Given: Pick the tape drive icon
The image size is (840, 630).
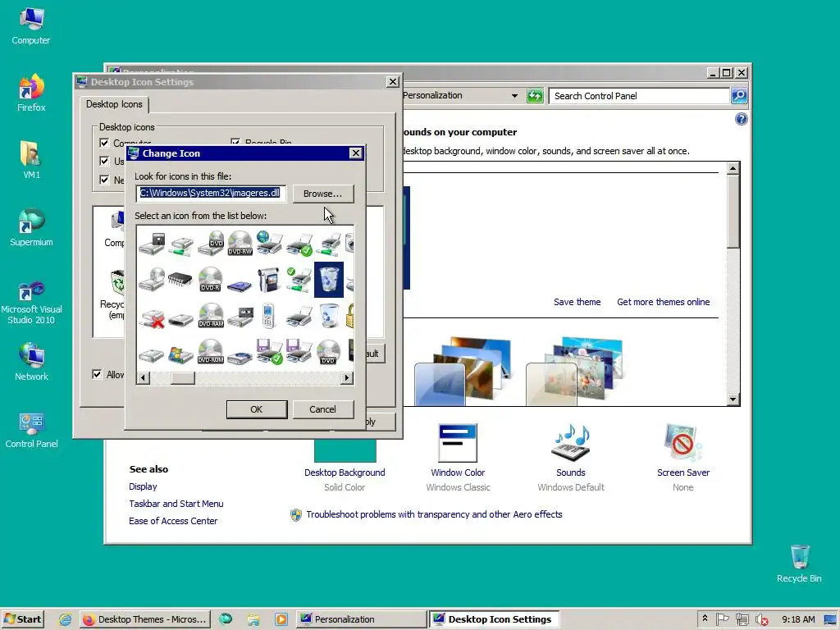Looking at the screenshot, I should (240, 316).
